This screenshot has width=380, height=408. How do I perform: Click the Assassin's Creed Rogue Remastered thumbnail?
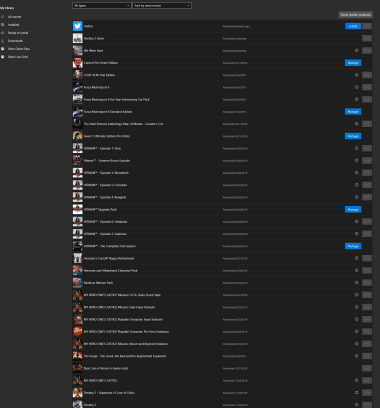point(78,258)
